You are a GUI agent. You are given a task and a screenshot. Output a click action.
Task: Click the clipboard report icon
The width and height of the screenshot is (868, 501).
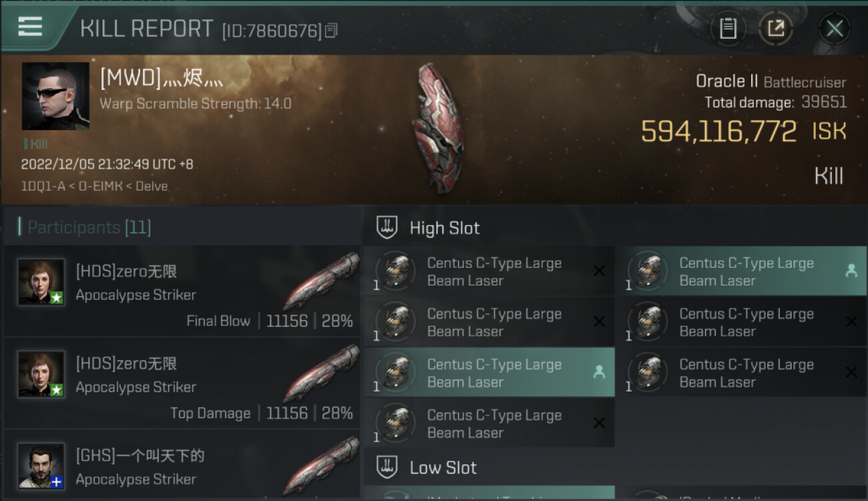pos(728,28)
